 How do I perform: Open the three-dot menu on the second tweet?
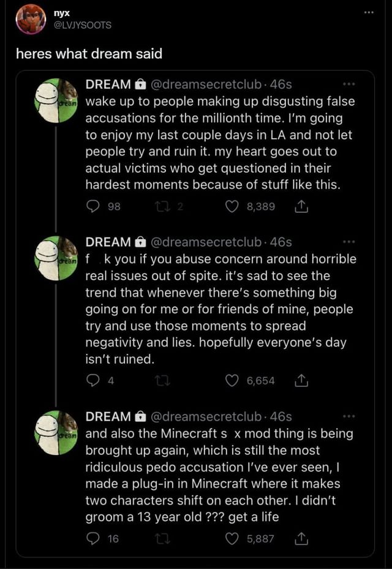tap(350, 240)
